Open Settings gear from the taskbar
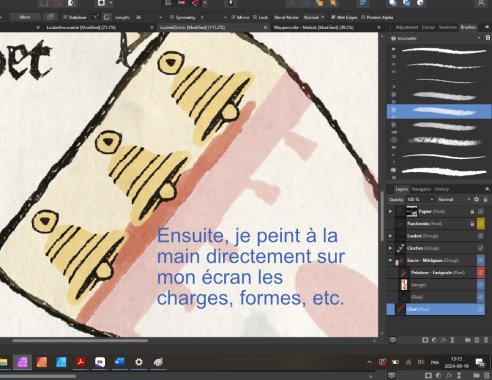This screenshot has height=380, width=492. [x=139, y=362]
